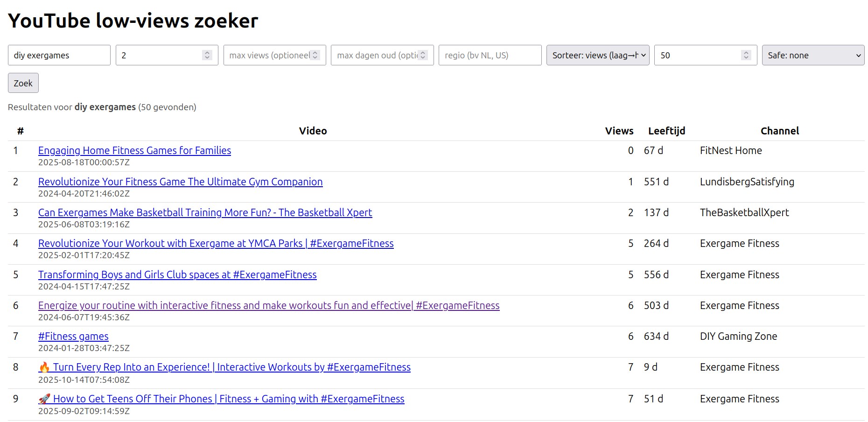Open 'Engaging Home Fitness Games for Families' video
Screen dimensions: 868x422
pyautogui.click(x=134, y=150)
